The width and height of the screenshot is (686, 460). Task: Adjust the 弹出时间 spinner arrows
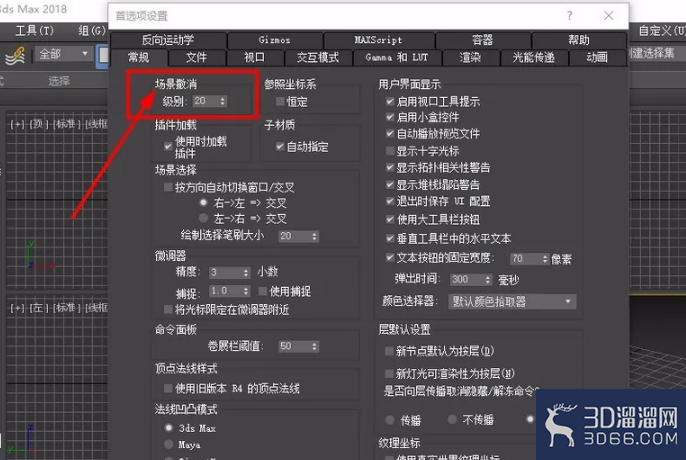point(488,279)
